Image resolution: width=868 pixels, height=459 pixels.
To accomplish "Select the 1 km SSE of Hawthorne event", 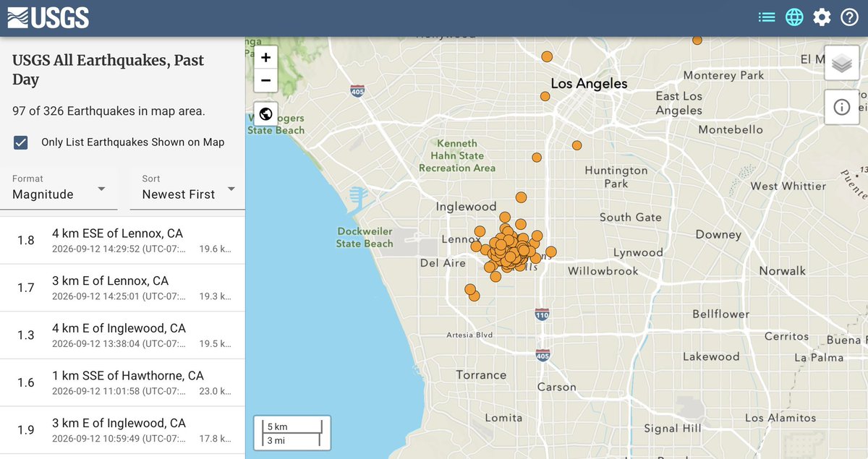I will point(122,383).
